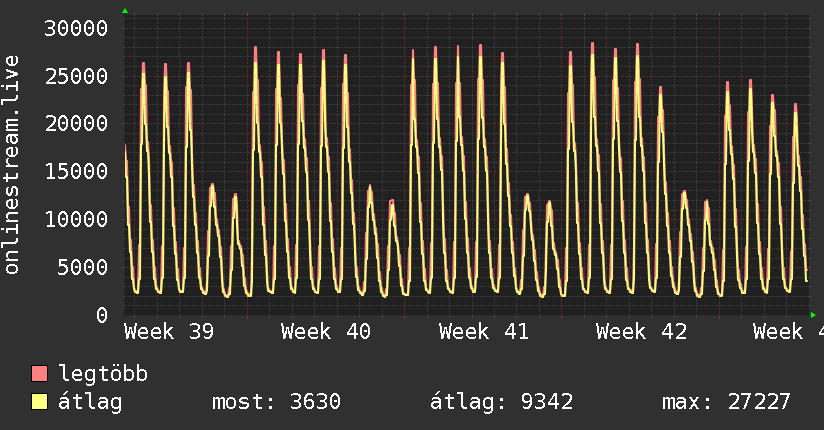This screenshot has height=430, width=824.
Task: Click the onlinestream.live vertical axis title
Action: 12,165
